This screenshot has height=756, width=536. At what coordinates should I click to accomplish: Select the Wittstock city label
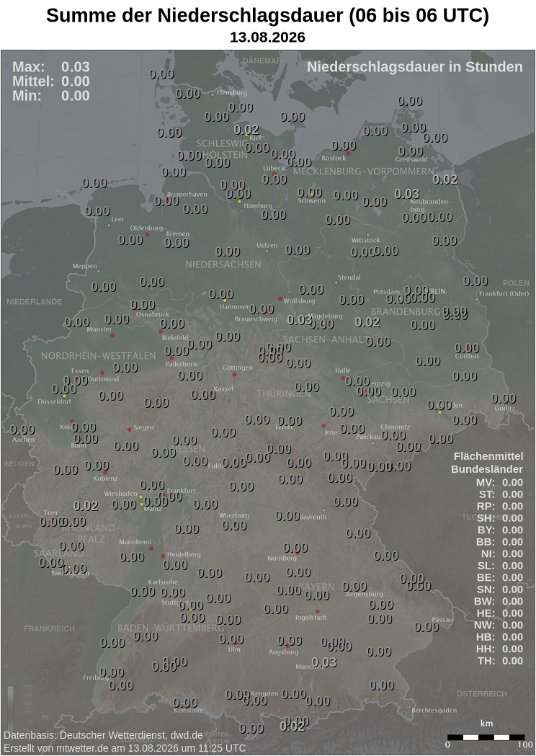366,240
